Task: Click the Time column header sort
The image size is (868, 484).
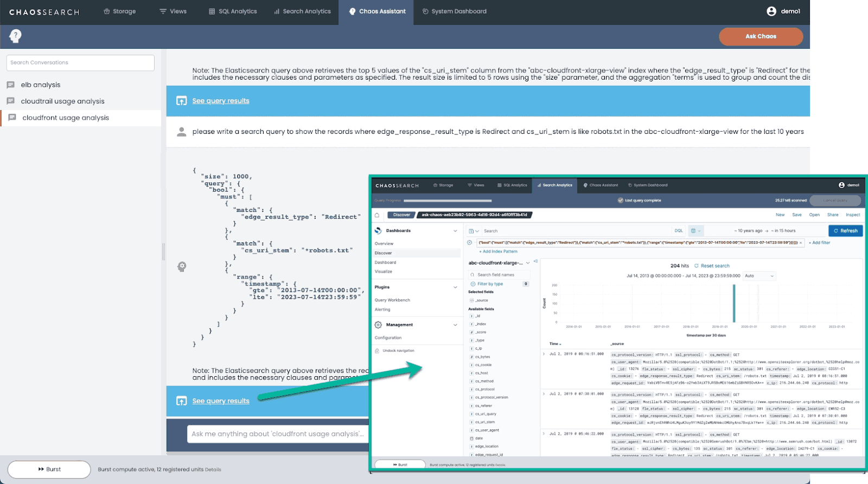Action: [555, 344]
